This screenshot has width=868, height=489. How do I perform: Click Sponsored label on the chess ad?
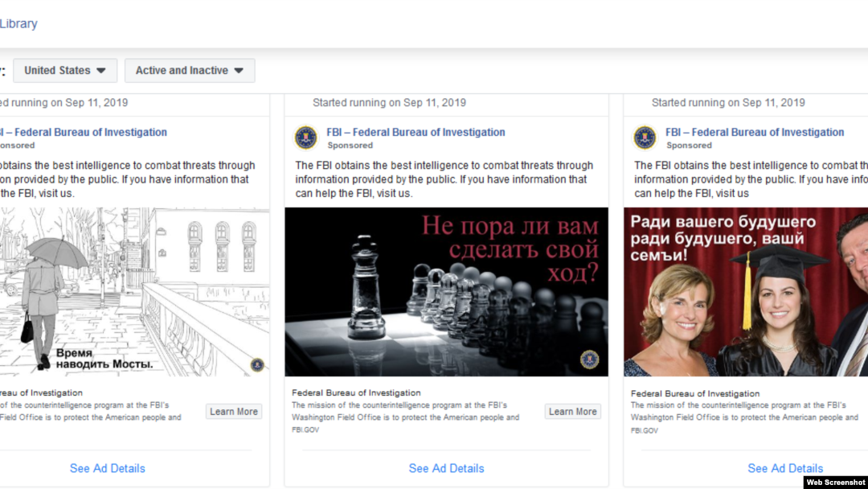350,145
